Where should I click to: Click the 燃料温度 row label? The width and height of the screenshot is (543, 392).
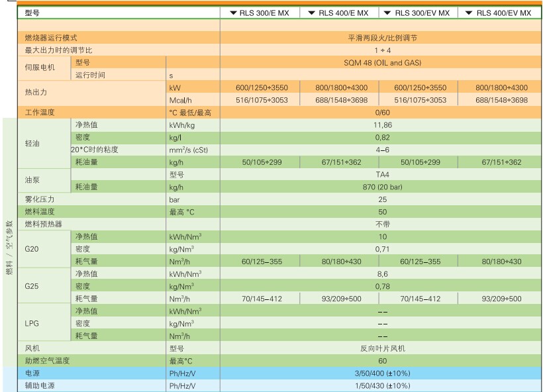pyautogui.click(x=40, y=212)
